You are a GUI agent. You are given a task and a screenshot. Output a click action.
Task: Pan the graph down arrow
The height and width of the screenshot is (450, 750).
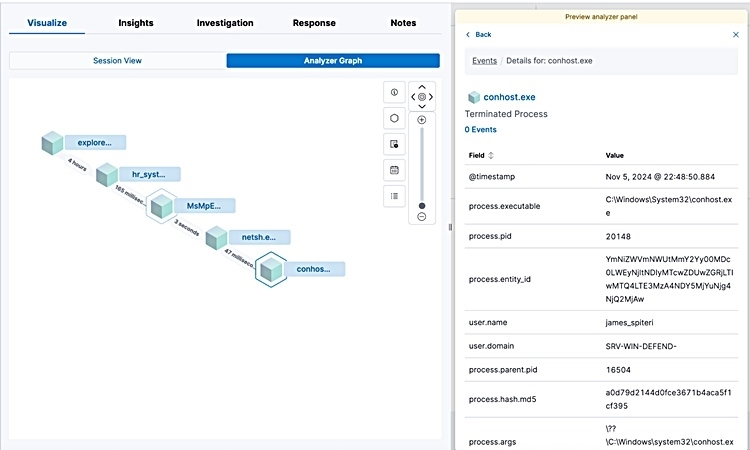tap(422, 106)
